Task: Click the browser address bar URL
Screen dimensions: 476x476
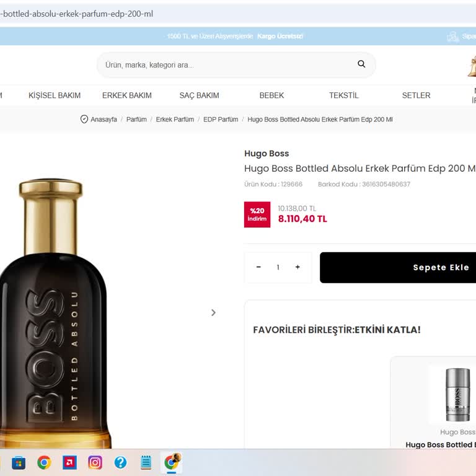Action: click(76, 14)
